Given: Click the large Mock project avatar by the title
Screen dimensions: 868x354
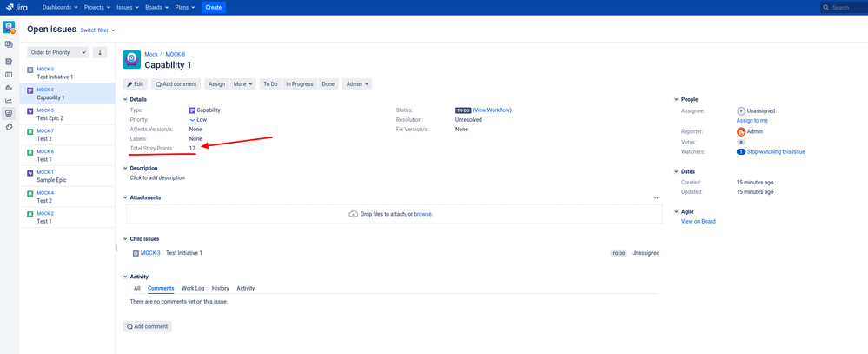Looking at the screenshot, I should [131, 60].
